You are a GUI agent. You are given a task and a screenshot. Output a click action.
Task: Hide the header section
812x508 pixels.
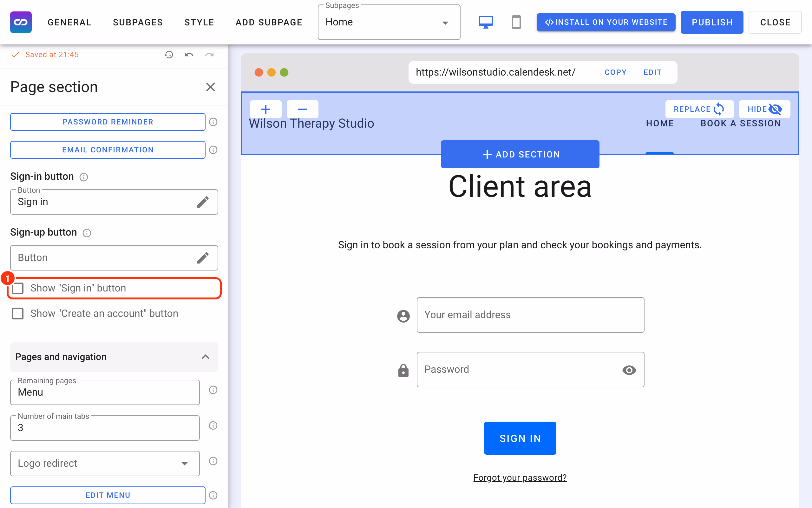point(764,109)
